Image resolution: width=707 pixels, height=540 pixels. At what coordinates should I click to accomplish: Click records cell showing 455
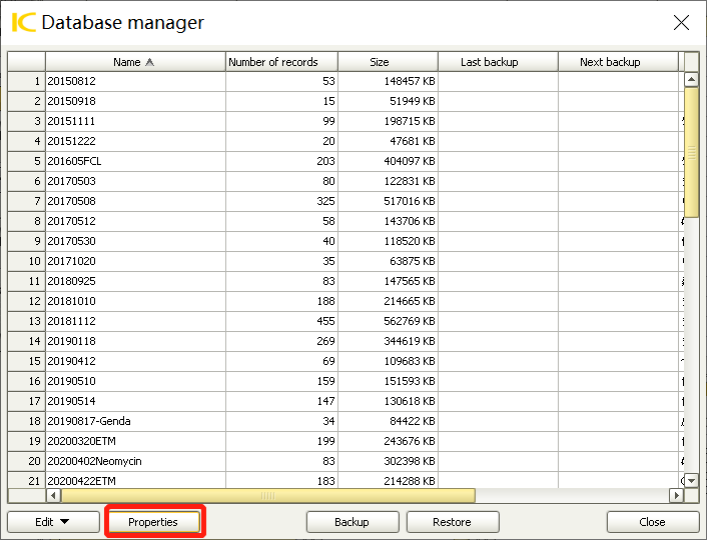pos(282,321)
